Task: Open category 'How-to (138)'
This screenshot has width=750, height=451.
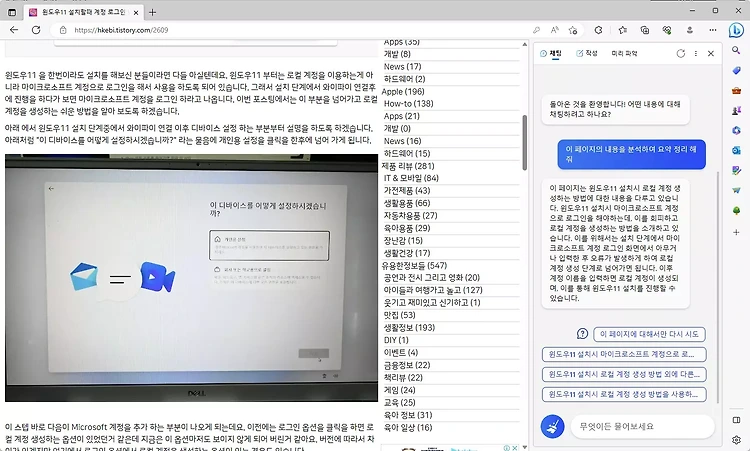Action: click(x=408, y=103)
